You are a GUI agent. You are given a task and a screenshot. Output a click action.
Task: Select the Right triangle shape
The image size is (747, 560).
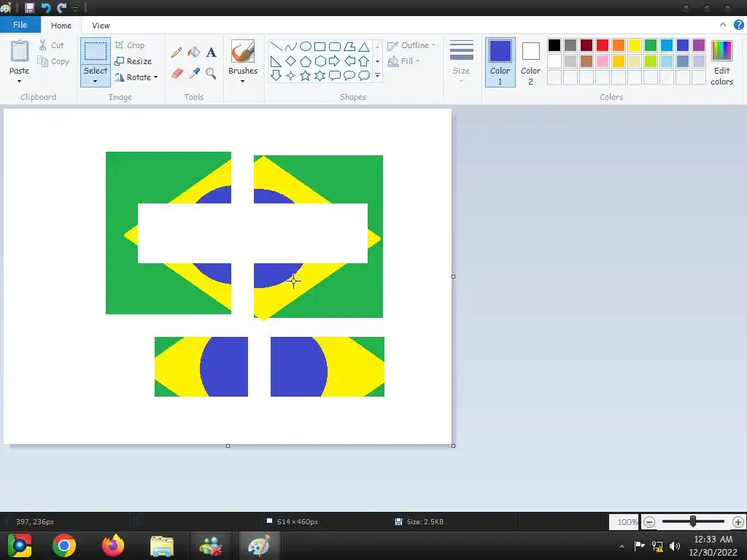276,61
